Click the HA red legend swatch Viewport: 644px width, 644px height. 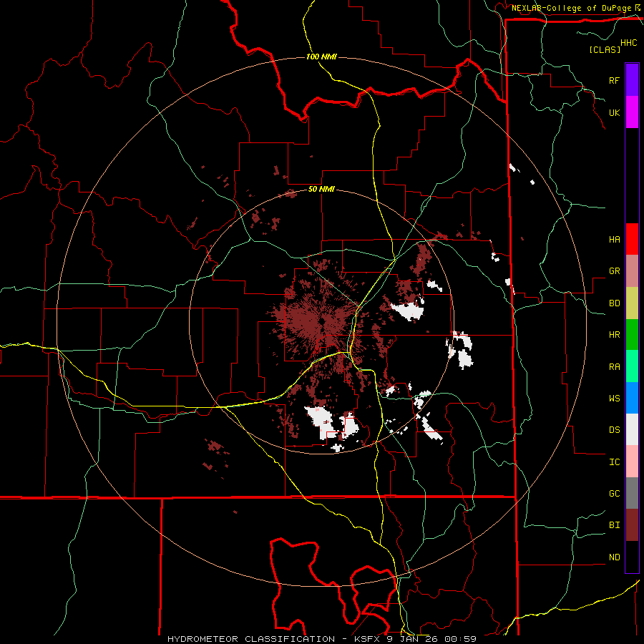point(632,239)
